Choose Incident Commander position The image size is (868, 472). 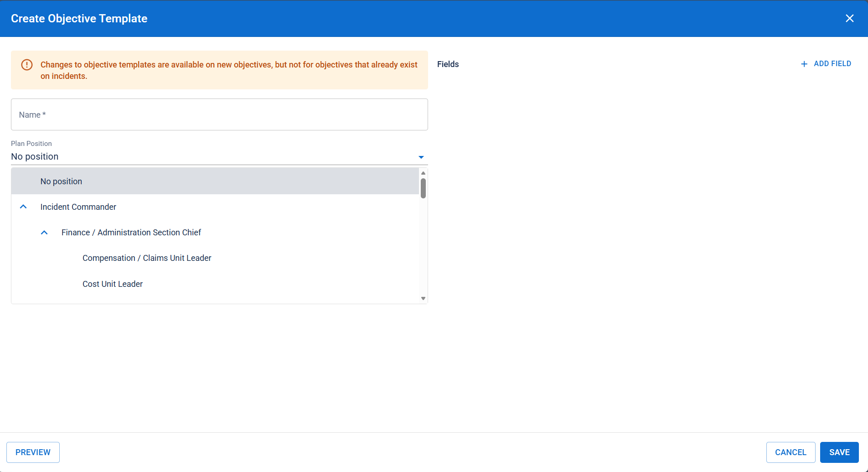tap(78, 207)
